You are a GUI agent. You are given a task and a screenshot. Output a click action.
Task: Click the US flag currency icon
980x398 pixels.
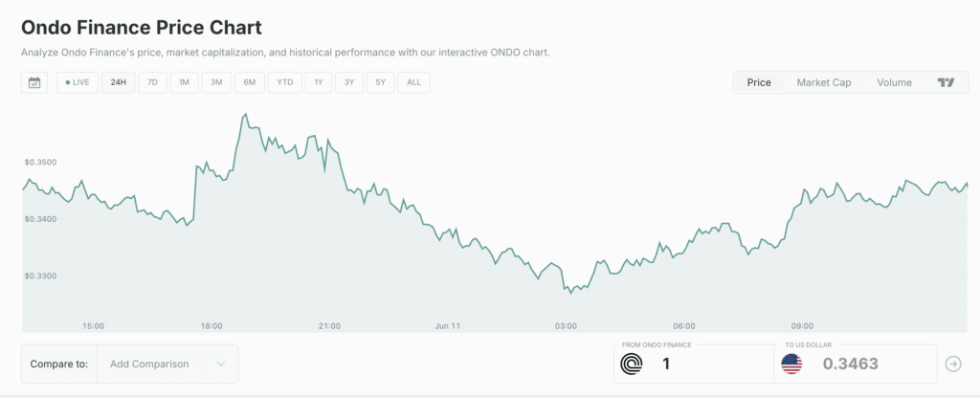click(791, 364)
